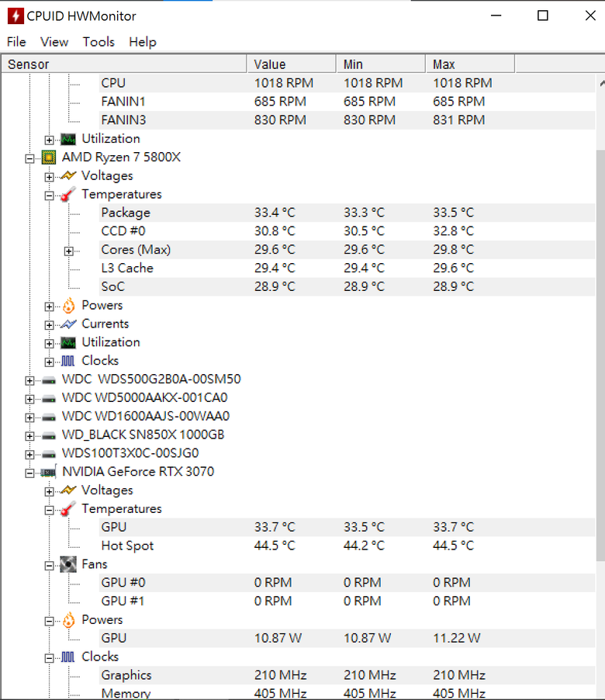Screen dimensions: 605x700
Task: Click the green Utilization icon under AMD Ryzen
Action: [68, 342]
